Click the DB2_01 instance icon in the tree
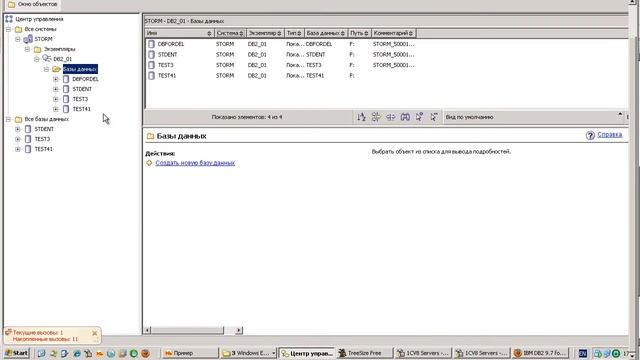Viewport: 640px width, 360px height. 47,59
